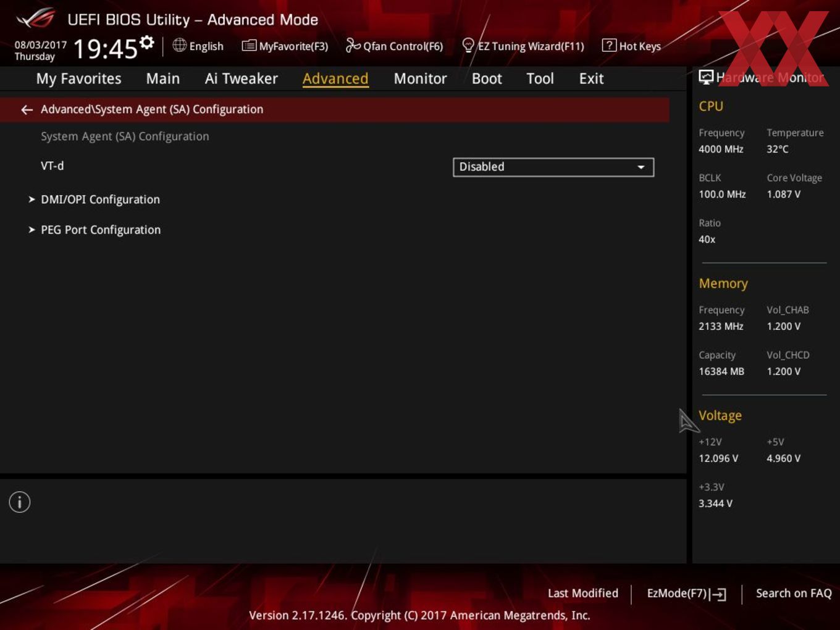Click CPU Ratio value 40x
Image resolution: width=840 pixels, height=630 pixels.
(x=707, y=239)
